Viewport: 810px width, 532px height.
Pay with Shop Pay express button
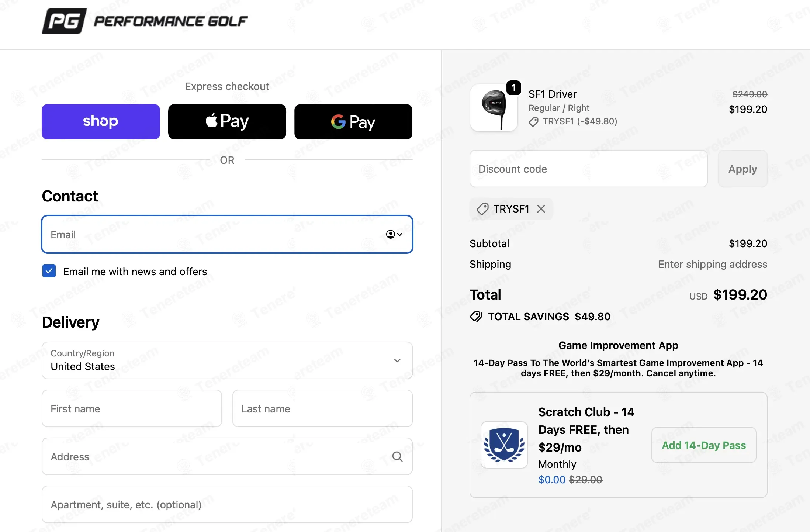click(101, 122)
